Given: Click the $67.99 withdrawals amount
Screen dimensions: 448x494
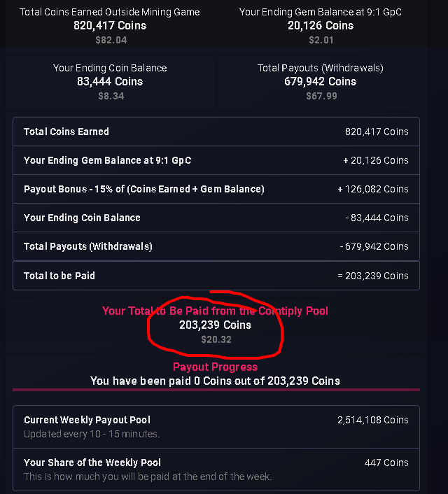Looking at the screenshot, I should pyautogui.click(x=321, y=96).
